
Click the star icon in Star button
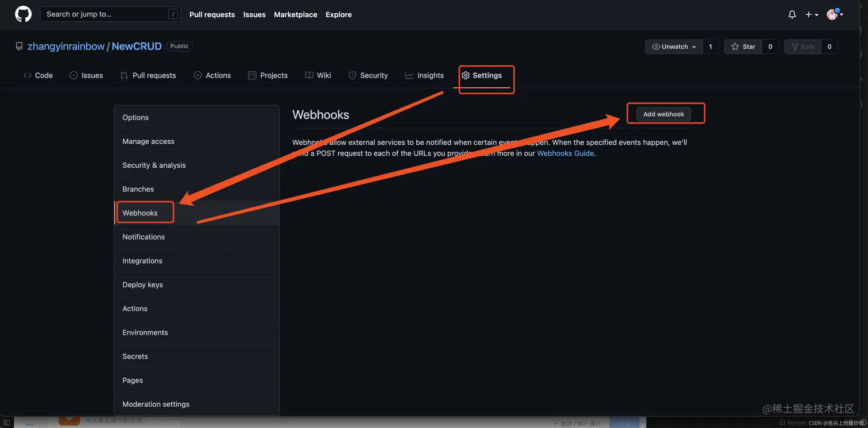tap(735, 47)
